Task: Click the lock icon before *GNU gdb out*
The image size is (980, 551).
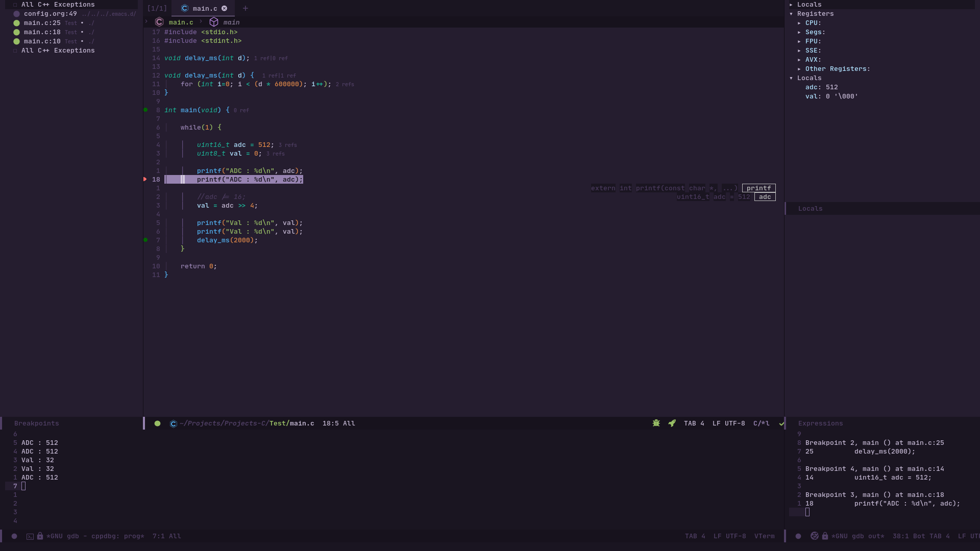Action: (825, 536)
